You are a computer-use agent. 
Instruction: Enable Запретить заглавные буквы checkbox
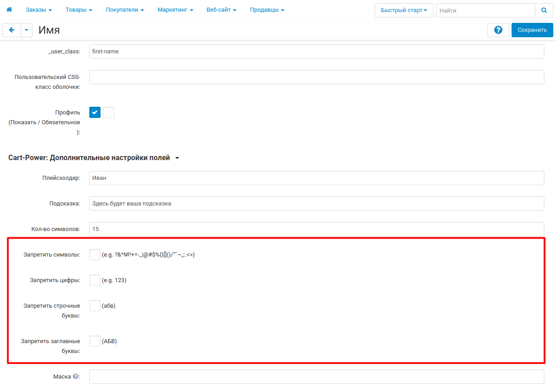coord(95,341)
